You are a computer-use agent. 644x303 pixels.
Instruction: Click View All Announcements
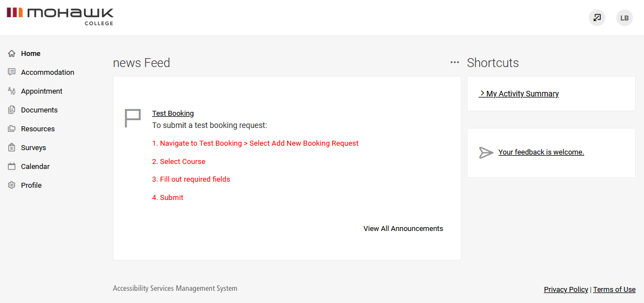403,229
